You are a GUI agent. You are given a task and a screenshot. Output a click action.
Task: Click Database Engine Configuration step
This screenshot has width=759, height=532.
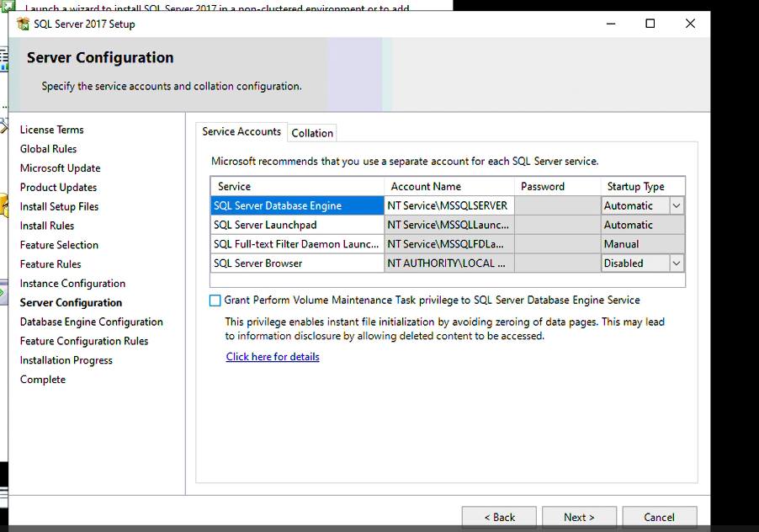click(x=92, y=322)
